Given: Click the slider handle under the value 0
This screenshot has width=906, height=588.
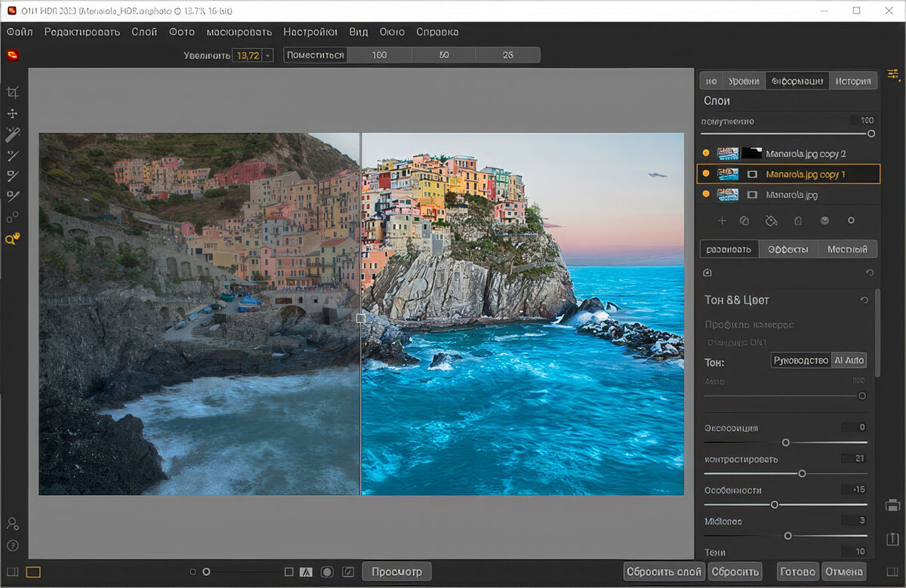Looking at the screenshot, I should click(785, 442).
